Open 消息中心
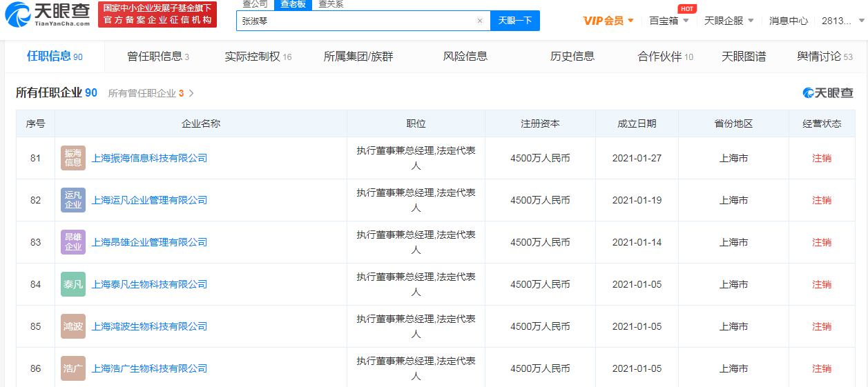This screenshot has width=868, height=387. point(789,21)
